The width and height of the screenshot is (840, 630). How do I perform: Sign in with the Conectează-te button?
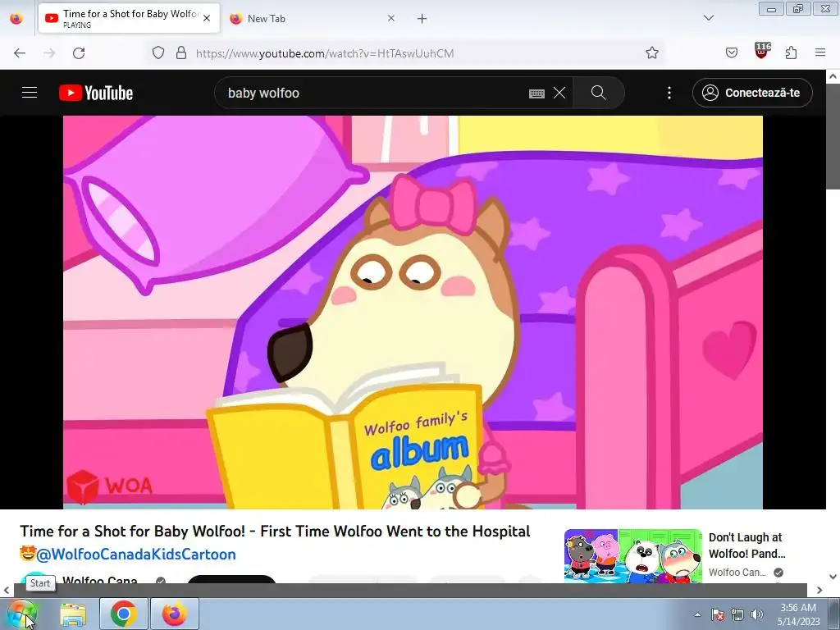point(752,93)
